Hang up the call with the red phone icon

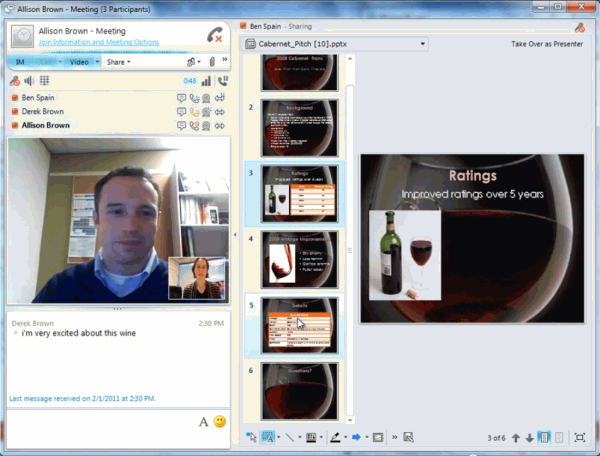point(215,35)
